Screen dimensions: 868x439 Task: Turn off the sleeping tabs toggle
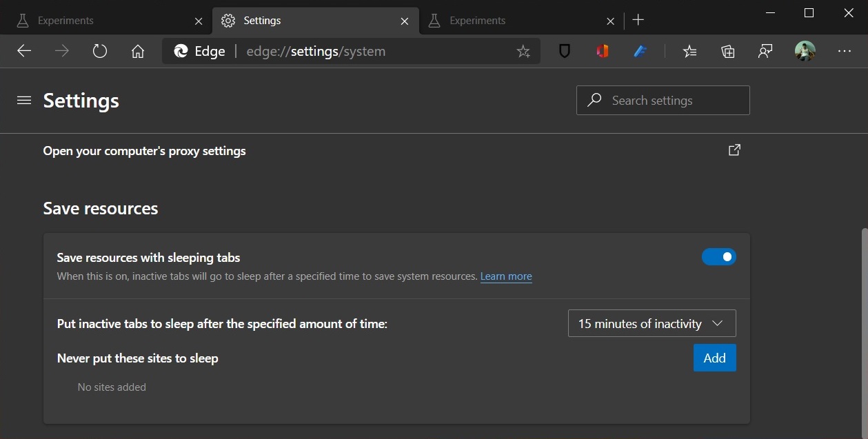[x=718, y=257]
